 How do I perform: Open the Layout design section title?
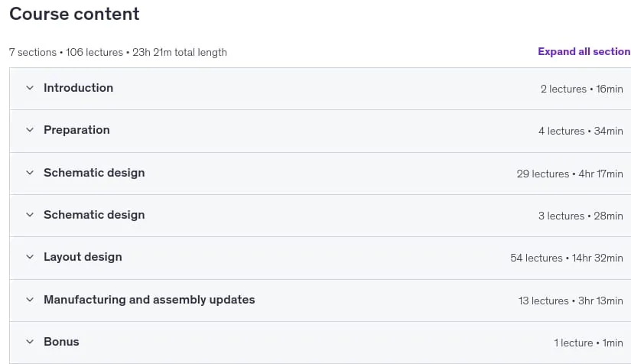[83, 257]
